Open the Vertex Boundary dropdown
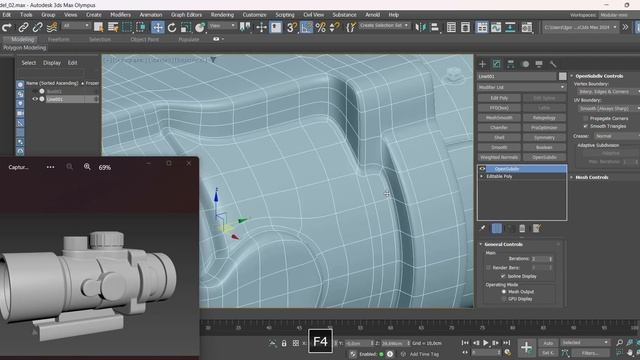This screenshot has height=360, width=640. (608, 92)
